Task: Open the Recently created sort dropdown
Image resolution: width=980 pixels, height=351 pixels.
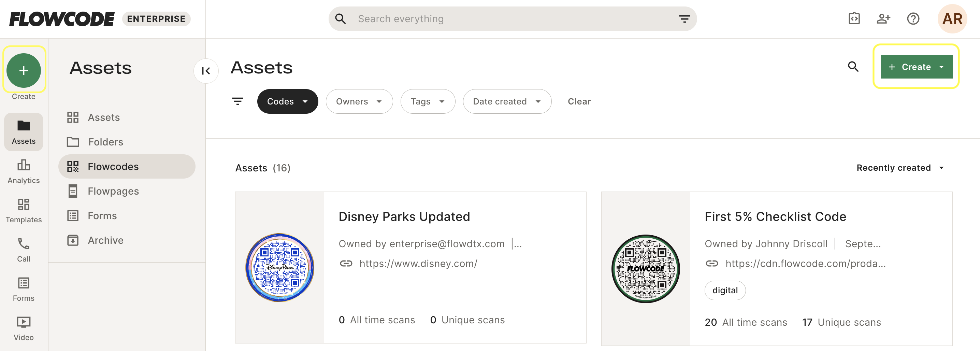Action: pyautogui.click(x=900, y=168)
